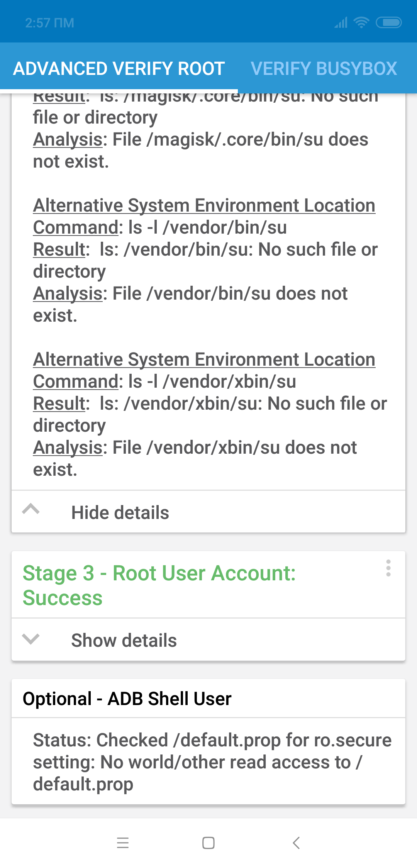Screen dimensions: 417x868
Task: Tap the /vendor/xbin/su command line
Action: 164,381
